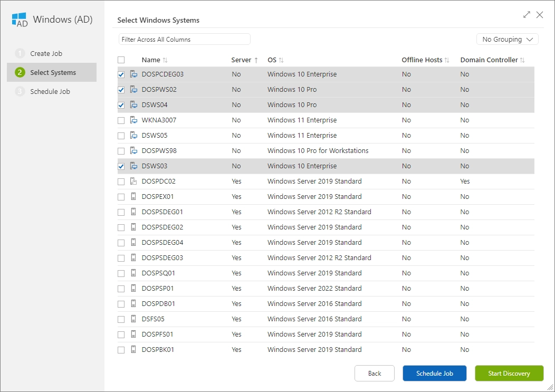Click the server icon beside DOSPEX01
Screen dimensions: 555x392
click(x=133, y=196)
